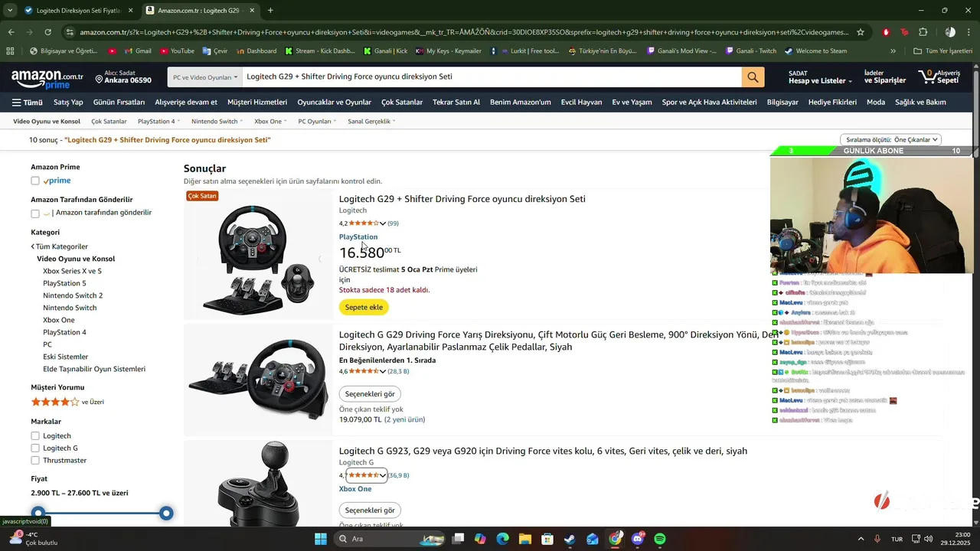Check the Logitech G brand checkbox
Viewport: 980px width, 551px height.
[x=35, y=448]
